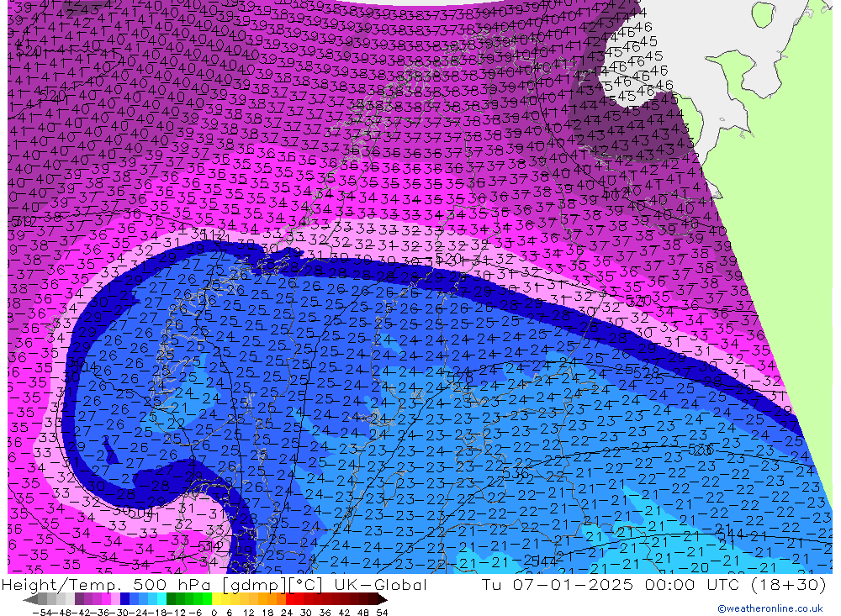Click the '(18+30)' forecast run label

787,584
